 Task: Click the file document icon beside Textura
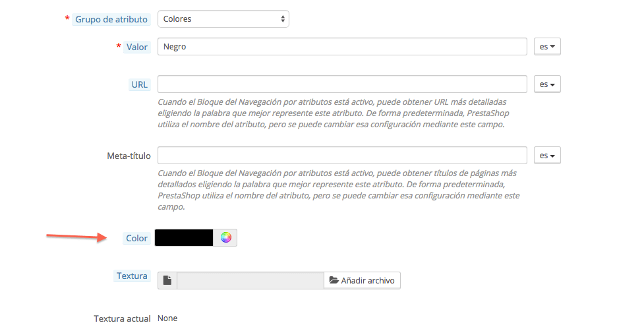pos(167,281)
